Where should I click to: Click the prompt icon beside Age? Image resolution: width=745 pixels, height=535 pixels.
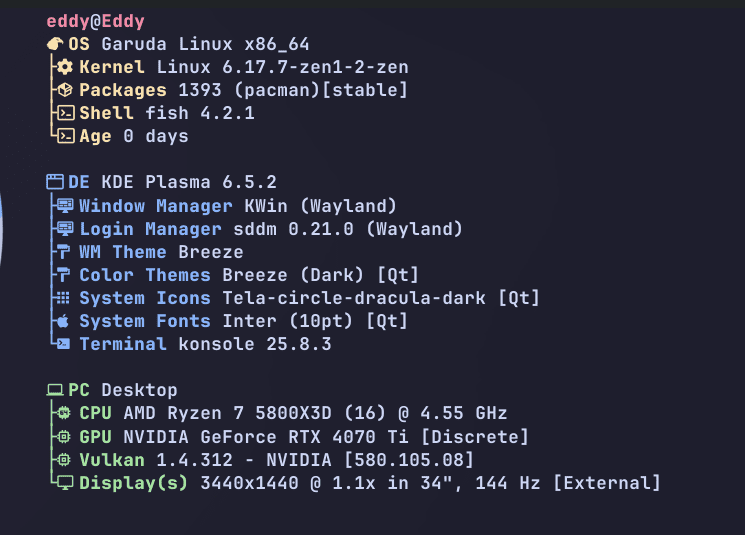(x=65, y=136)
